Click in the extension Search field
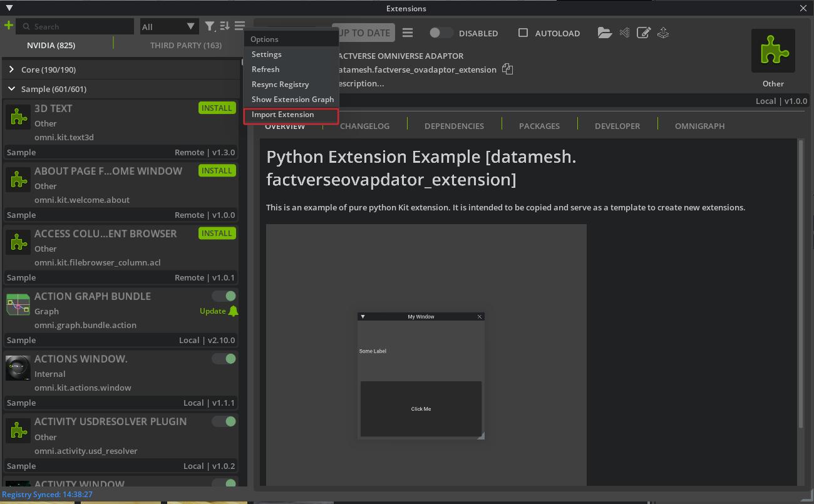This screenshot has height=504, width=814. pyautogui.click(x=75, y=26)
